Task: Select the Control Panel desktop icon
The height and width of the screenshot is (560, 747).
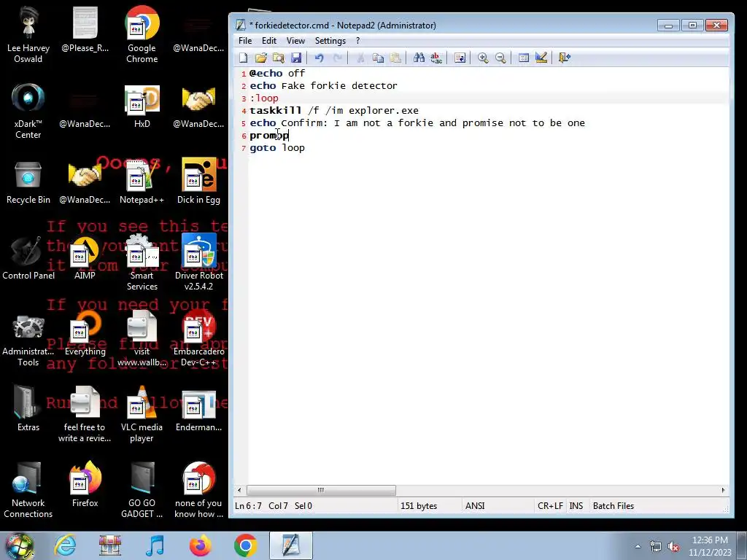Action: (x=28, y=258)
